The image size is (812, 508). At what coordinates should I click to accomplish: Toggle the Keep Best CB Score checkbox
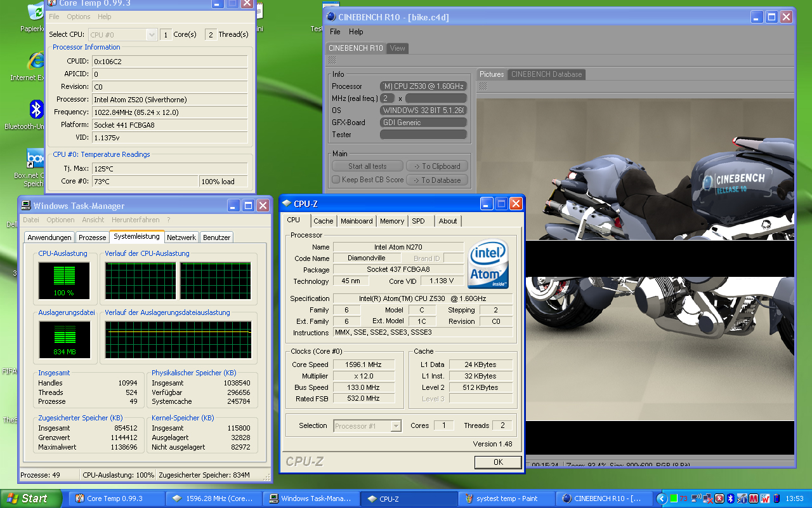click(336, 180)
